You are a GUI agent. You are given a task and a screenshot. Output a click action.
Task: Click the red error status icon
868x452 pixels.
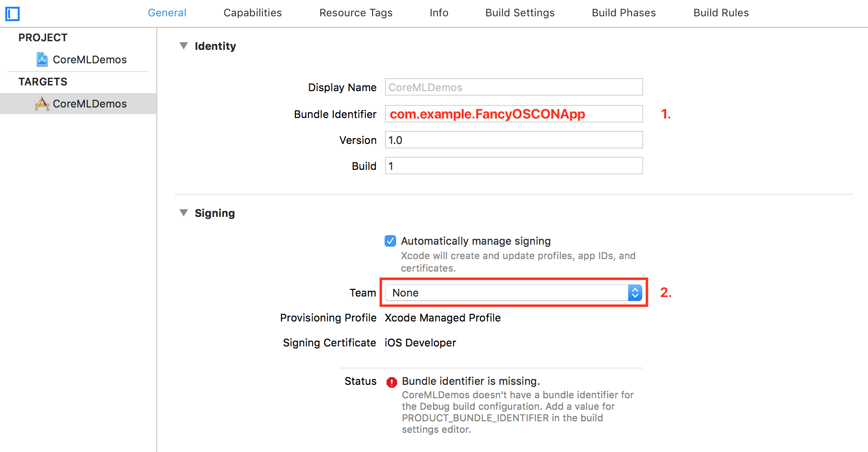[x=392, y=382]
